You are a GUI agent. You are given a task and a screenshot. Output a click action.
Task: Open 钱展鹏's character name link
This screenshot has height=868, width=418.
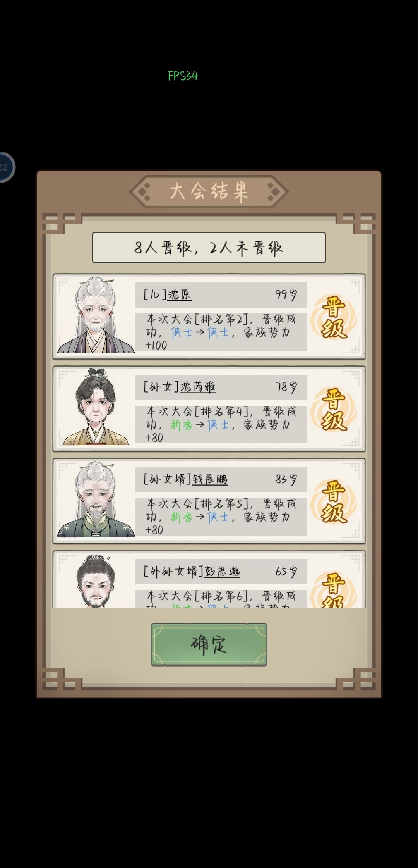[210, 479]
